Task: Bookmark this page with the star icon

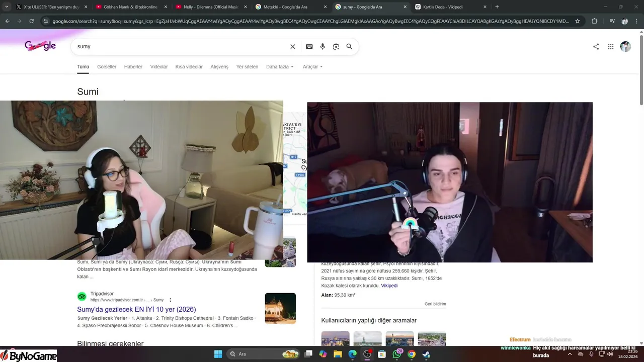Action: [578, 21]
